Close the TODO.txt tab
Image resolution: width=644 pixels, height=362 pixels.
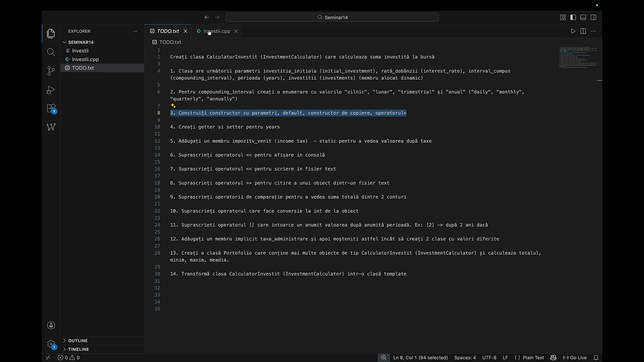pos(185,31)
